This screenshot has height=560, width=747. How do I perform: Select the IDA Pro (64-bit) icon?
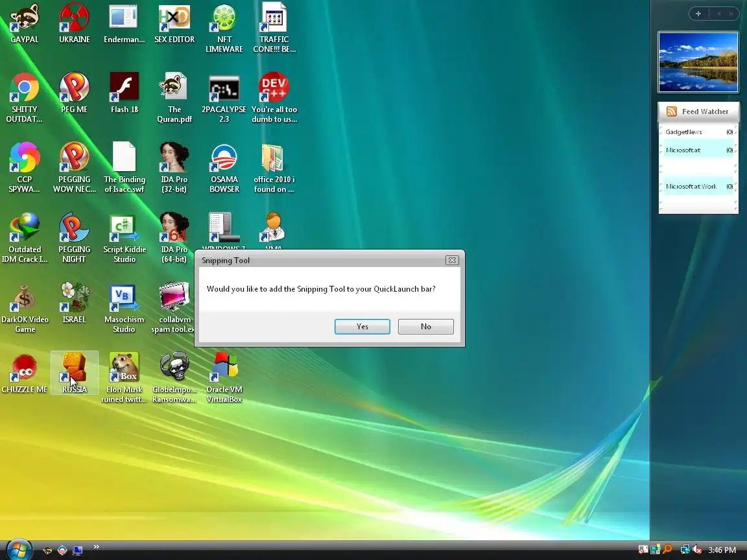(x=174, y=238)
